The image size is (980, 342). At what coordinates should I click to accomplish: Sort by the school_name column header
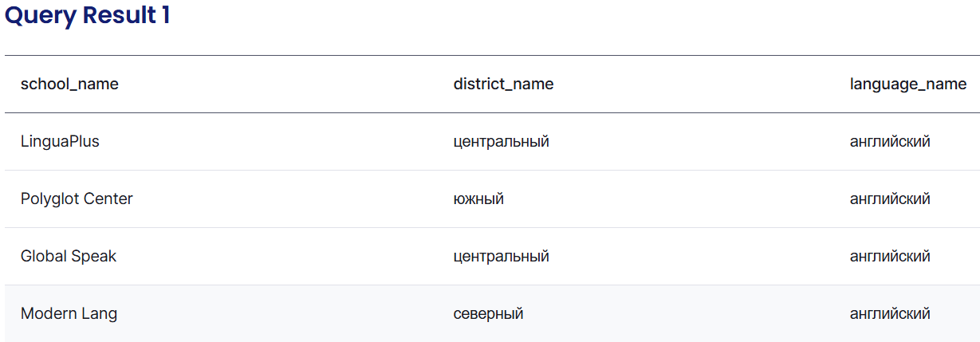point(69,84)
